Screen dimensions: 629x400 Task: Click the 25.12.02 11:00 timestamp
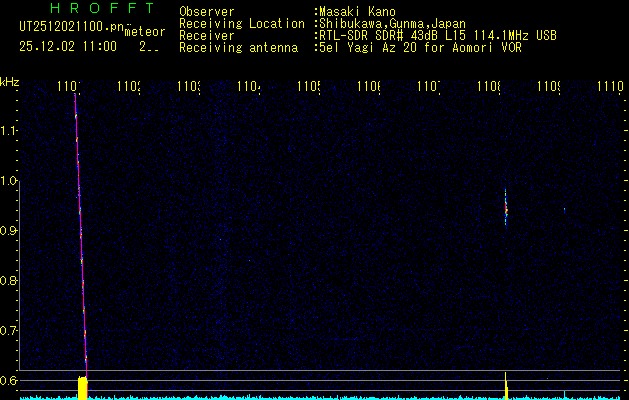pos(68,46)
